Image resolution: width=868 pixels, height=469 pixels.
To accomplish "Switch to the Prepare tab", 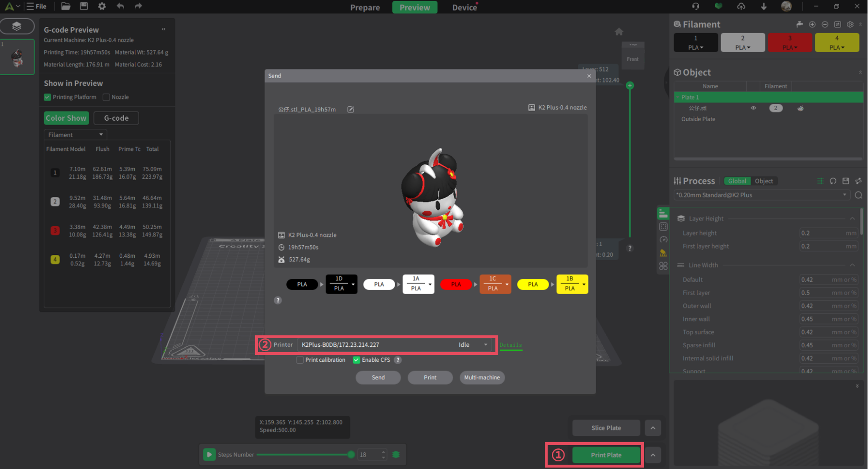I will click(364, 7).
